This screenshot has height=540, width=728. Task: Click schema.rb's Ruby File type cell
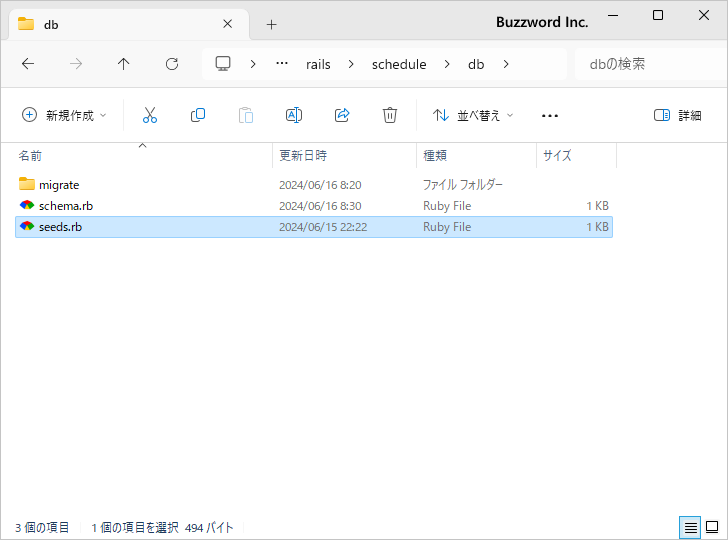click(x=447, y=206)
